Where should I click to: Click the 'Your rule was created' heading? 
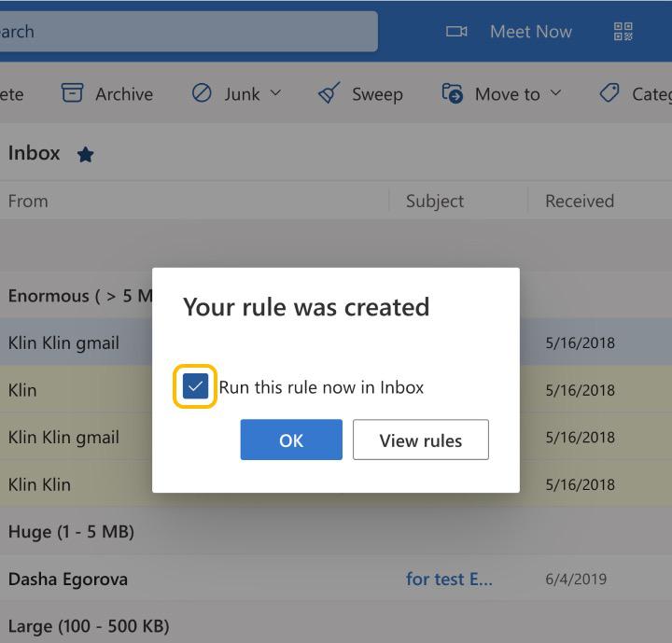306,307
